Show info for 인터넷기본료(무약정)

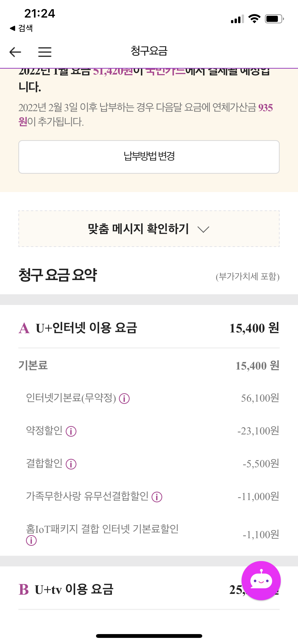click(x=124, y=398)
